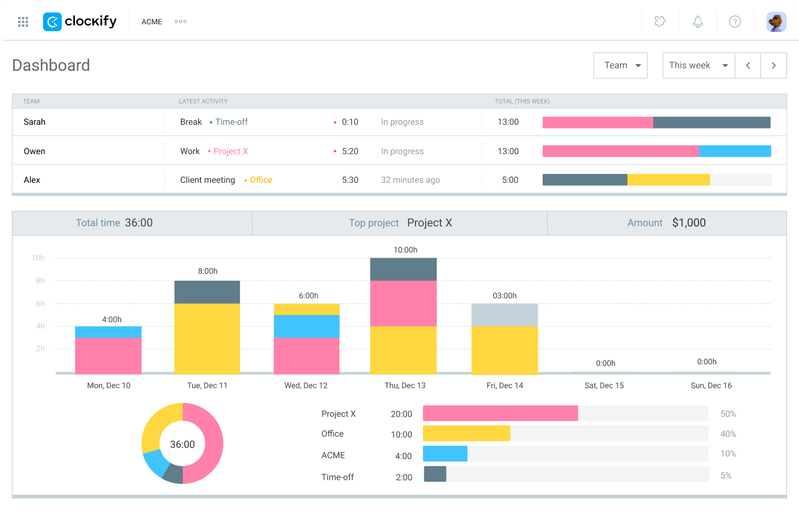Go to previous week arrow

748,65
